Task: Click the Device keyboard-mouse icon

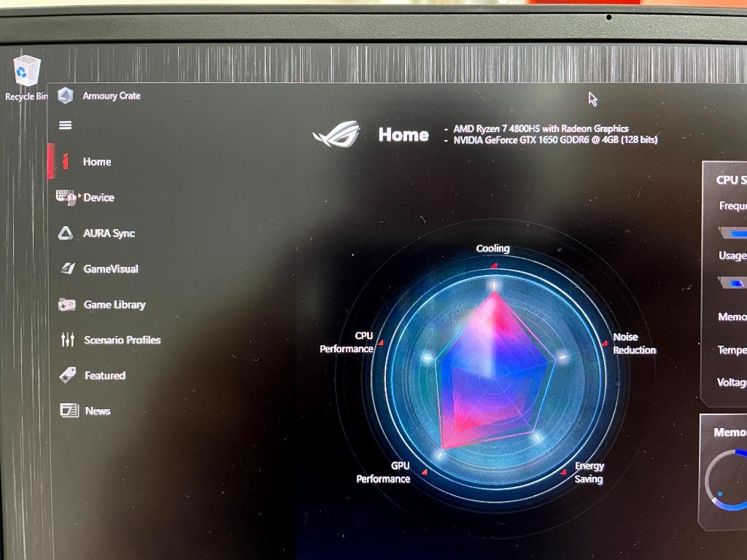Action: 66,197
